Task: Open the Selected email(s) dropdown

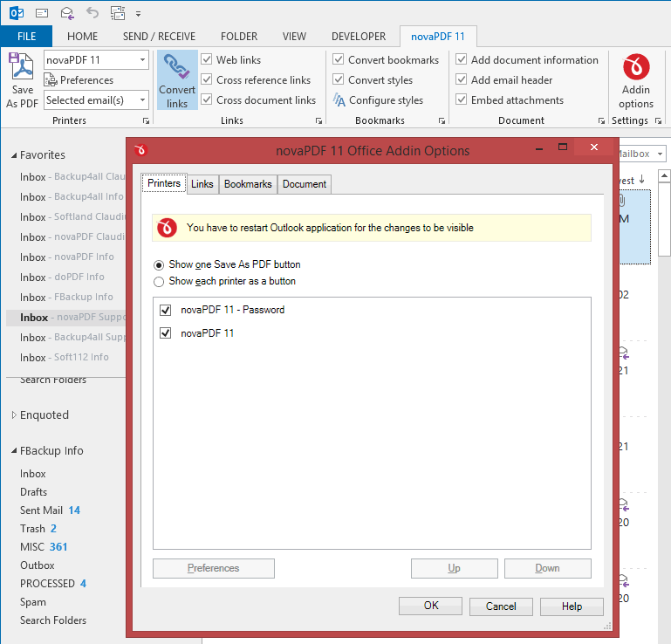Action: [142, 100]
